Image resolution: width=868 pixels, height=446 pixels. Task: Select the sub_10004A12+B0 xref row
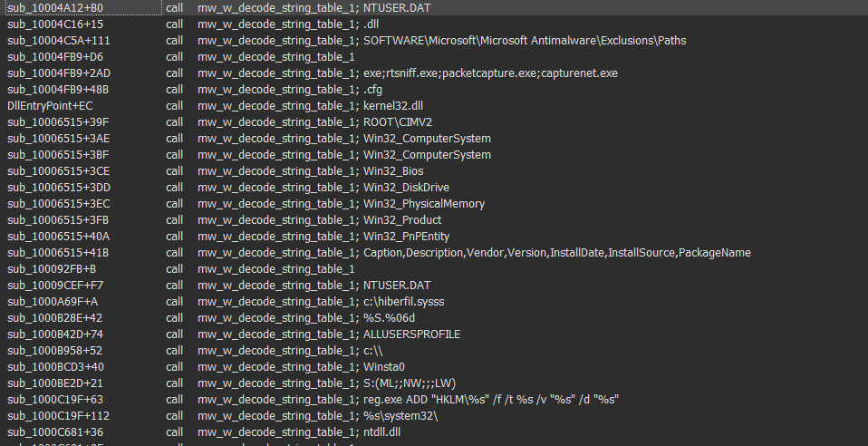click(54, 7)
